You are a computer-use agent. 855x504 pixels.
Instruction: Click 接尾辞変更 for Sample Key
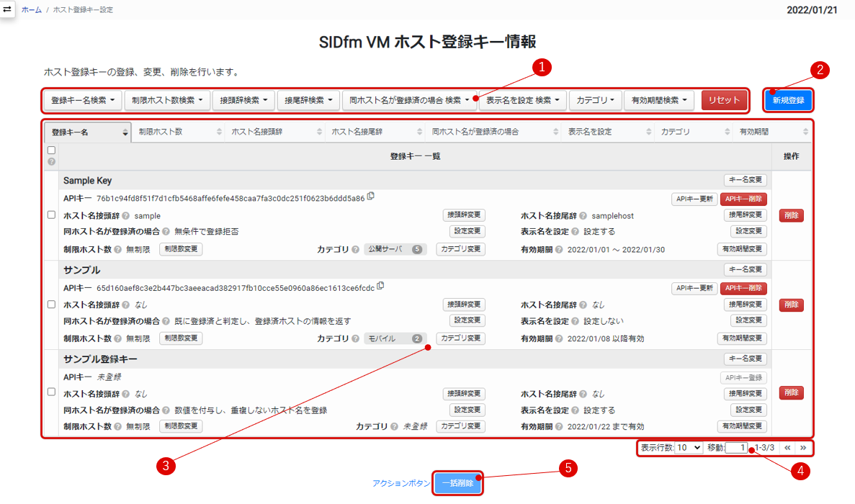pos(746,215)
